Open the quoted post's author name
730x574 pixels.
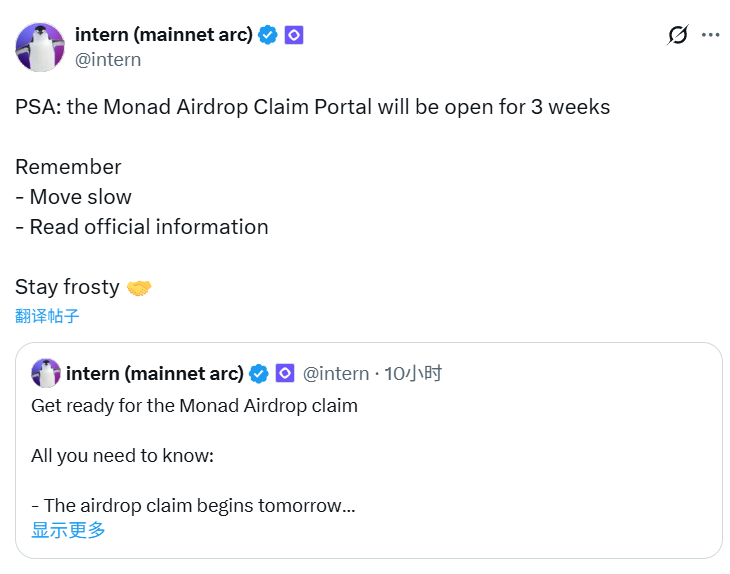(155, 374)
